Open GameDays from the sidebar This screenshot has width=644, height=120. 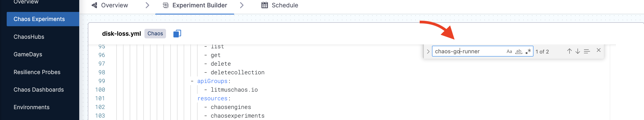coord(28,55)
